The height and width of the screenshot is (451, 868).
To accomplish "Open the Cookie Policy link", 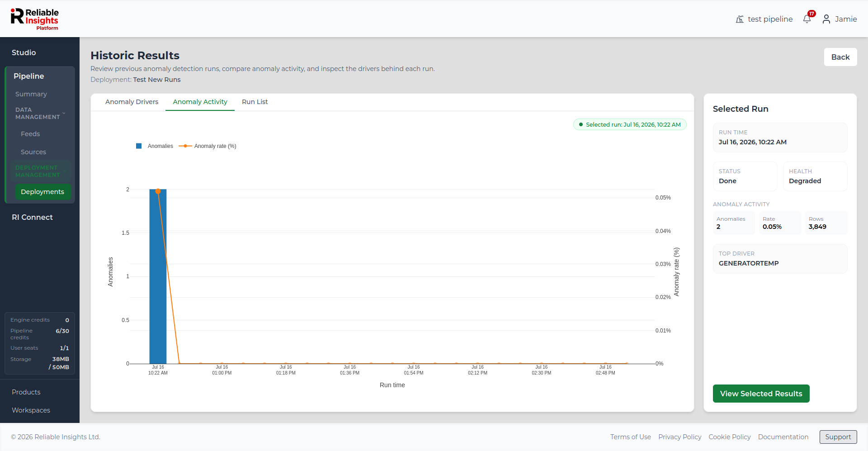I will pos(730,437).
